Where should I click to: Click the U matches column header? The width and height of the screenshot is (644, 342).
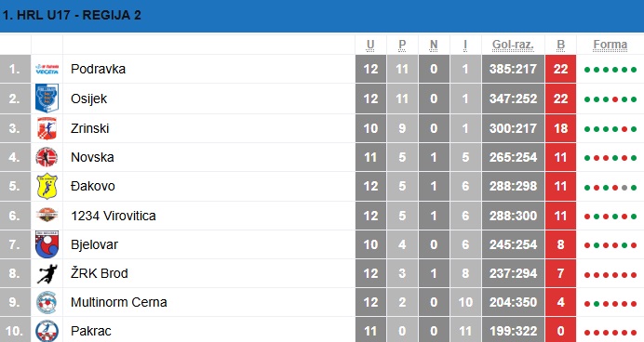(x=370, y=45)
